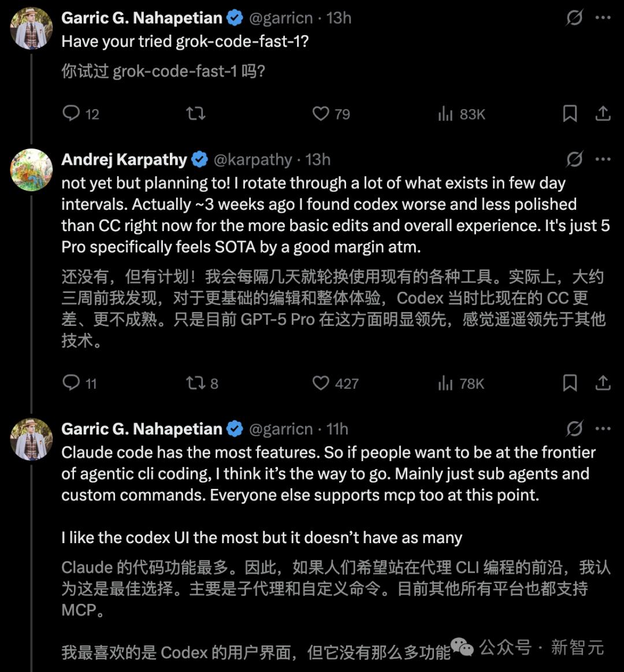Bookmark Garric's first tweet
The image size is (624, 672).
570,113
